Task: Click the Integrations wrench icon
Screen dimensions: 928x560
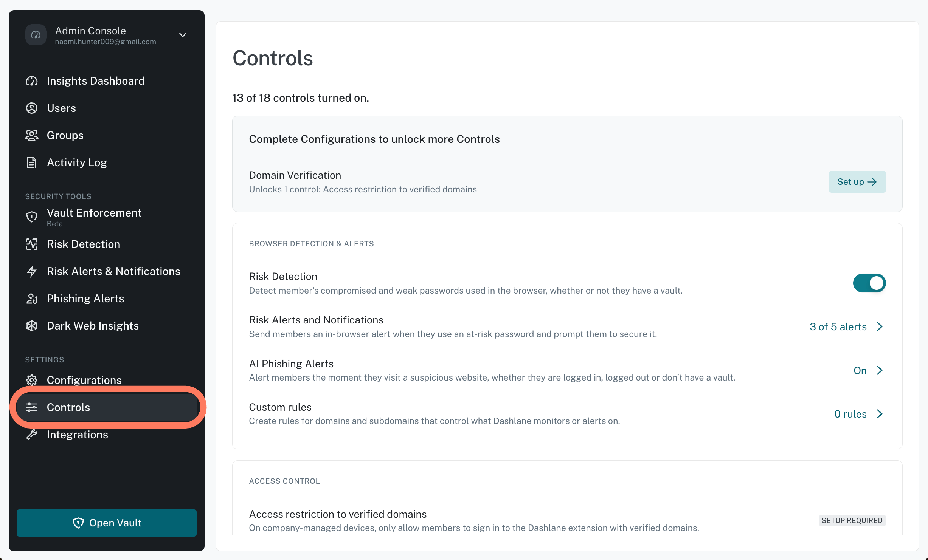Action: 32,435
